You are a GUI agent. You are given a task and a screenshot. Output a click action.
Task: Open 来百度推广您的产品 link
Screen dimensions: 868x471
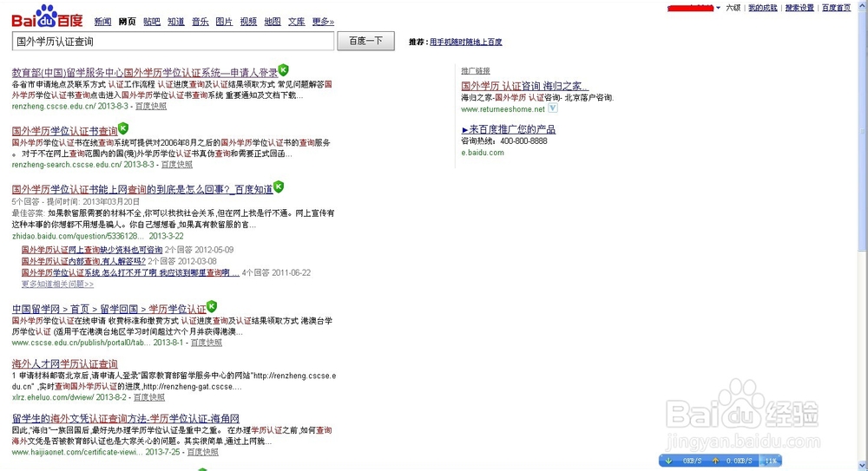tap(509, 129)
